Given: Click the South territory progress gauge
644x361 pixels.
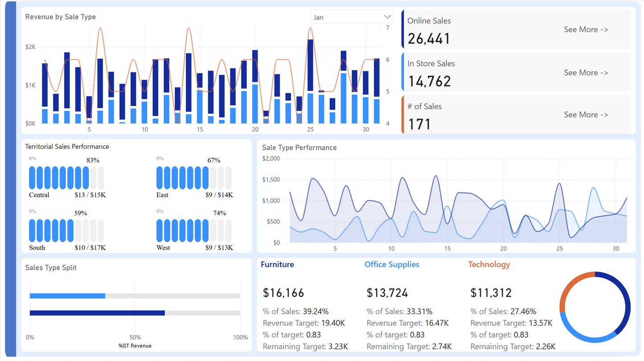Looking at the screenshot, I should 67,230.
